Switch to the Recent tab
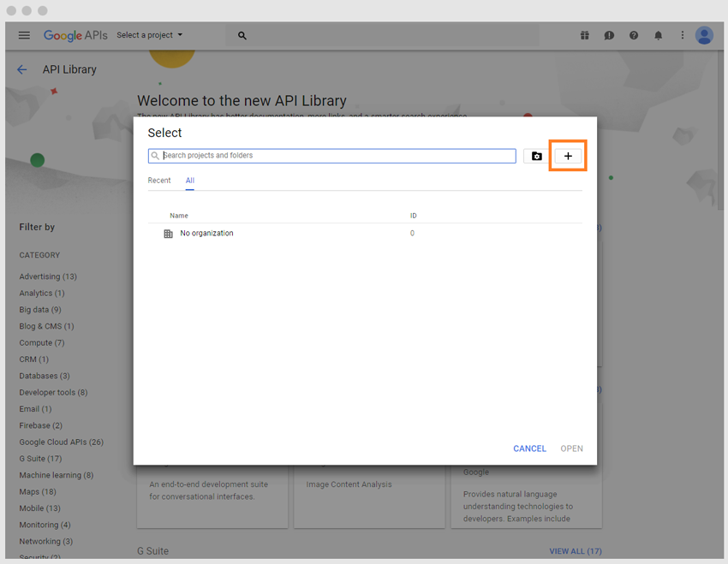This screenshot has width=728, height=564. coord(159,181)
